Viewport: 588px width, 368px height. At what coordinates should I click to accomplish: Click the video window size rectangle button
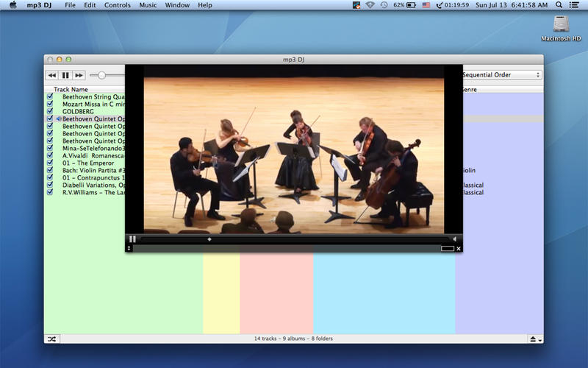(448, 249)
